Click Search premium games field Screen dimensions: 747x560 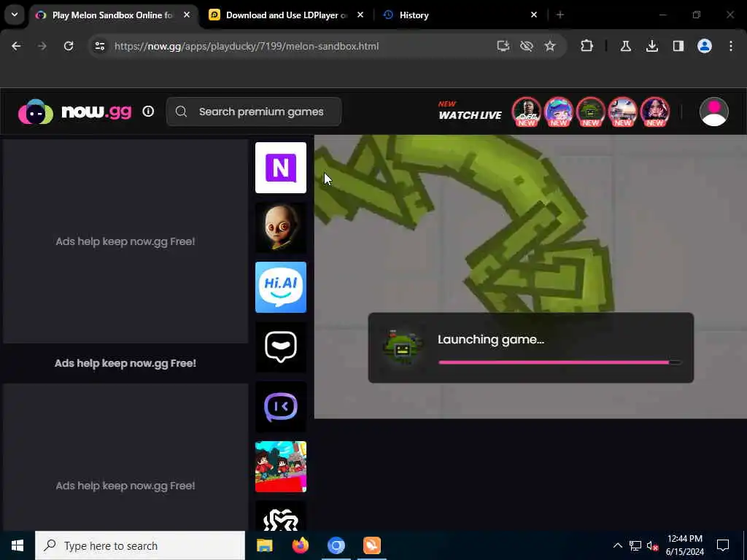253,112
